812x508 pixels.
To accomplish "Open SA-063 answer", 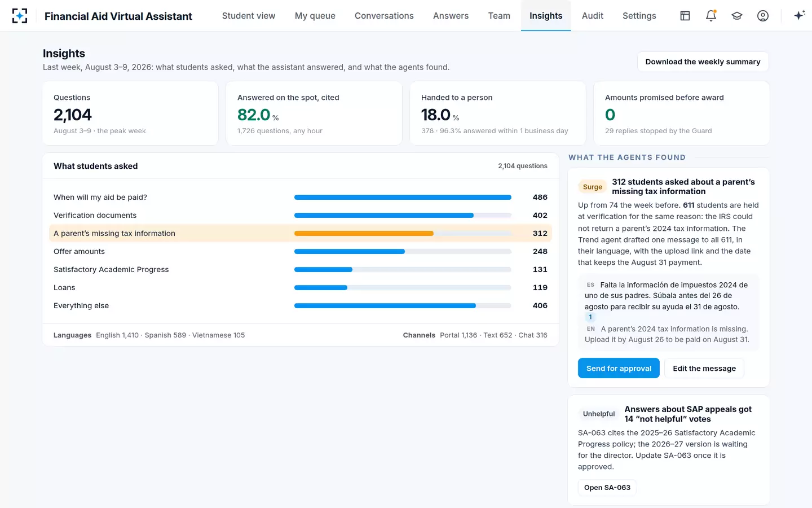I will tap(607, 487).
